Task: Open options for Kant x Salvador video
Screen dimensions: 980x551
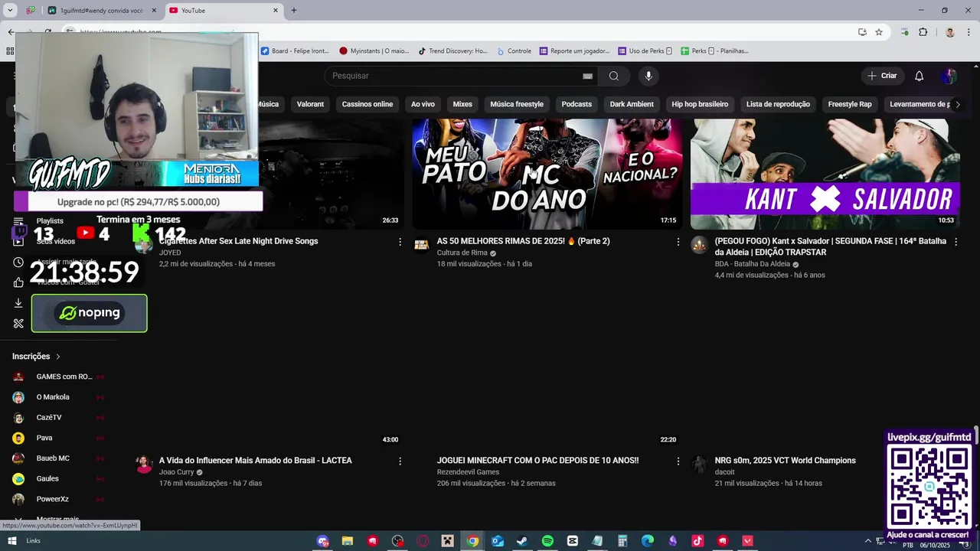Action: tap(955, 242)
